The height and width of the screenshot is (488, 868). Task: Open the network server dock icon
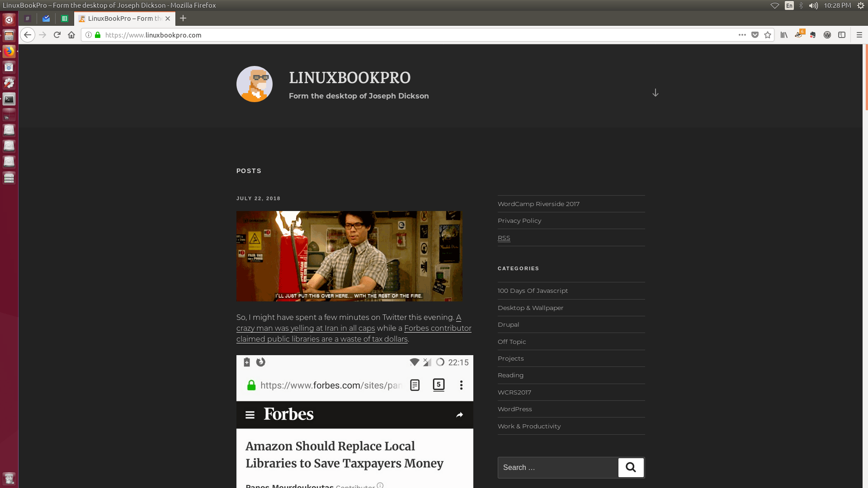pos(9,178)
